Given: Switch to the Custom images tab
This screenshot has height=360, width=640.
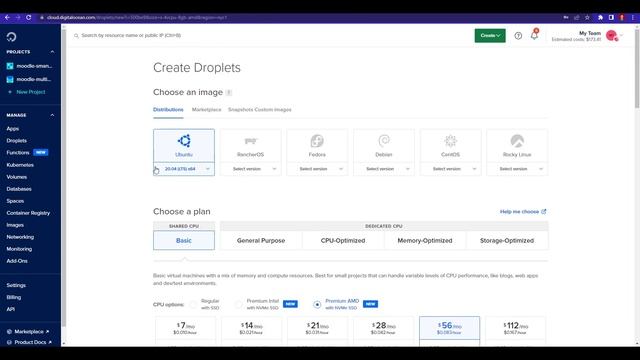Looking at the screenshot, I should [x=273, y=110].
